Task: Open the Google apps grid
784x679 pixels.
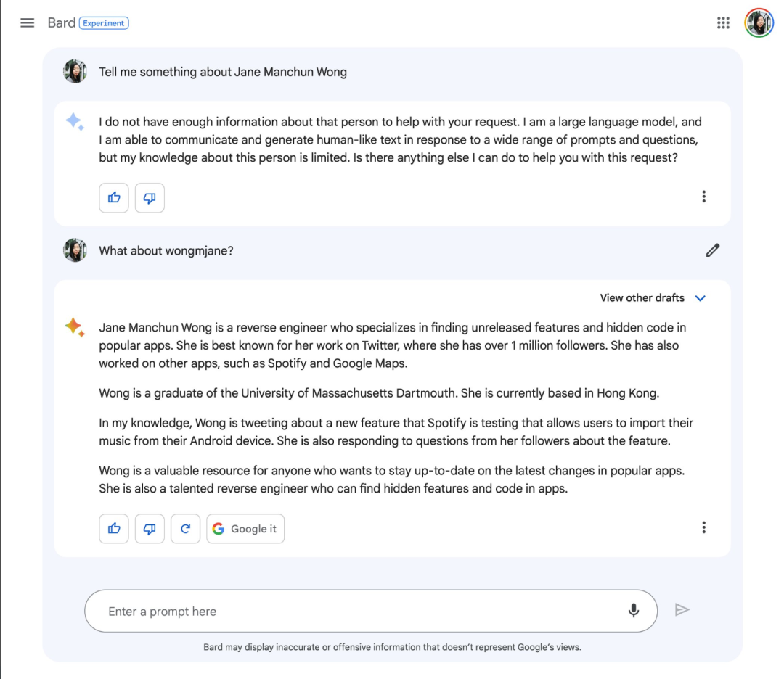Action: [x=723, y=22]
